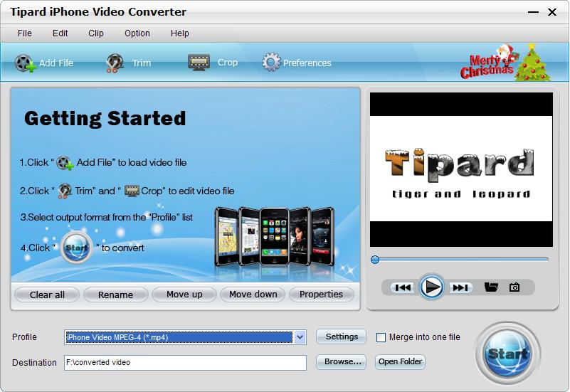The width and height of the screenshot is (570, 392).
Task: Click the Add File icon in step 1
Action: pyautogui.click(x=65, y=163)
